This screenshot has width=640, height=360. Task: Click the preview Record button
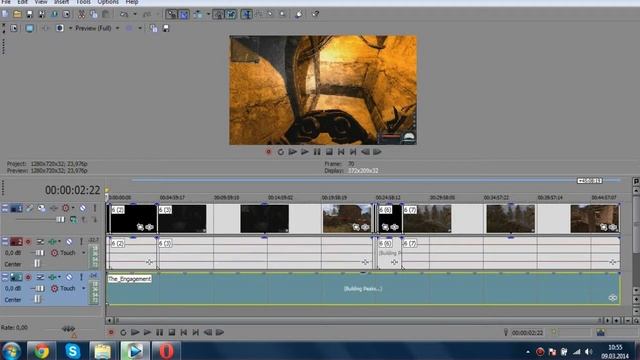(268, 152)
